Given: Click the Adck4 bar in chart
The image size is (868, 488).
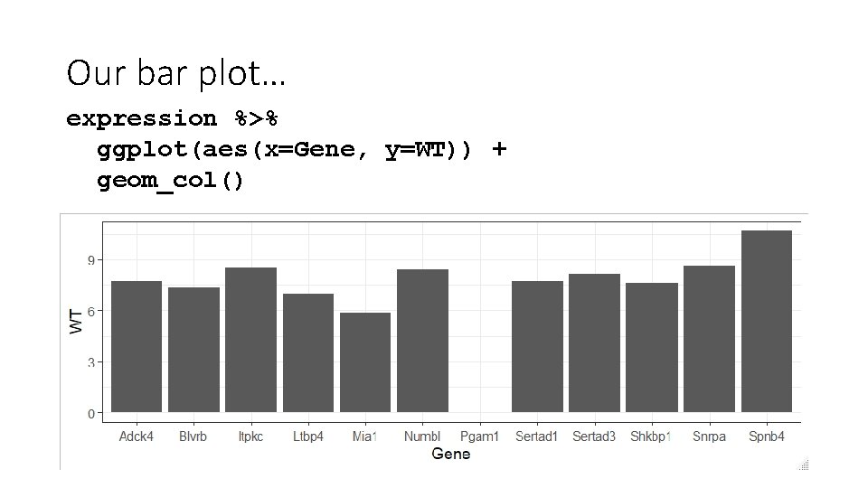Looking at the screenshot, I should (x=137, y=346).
